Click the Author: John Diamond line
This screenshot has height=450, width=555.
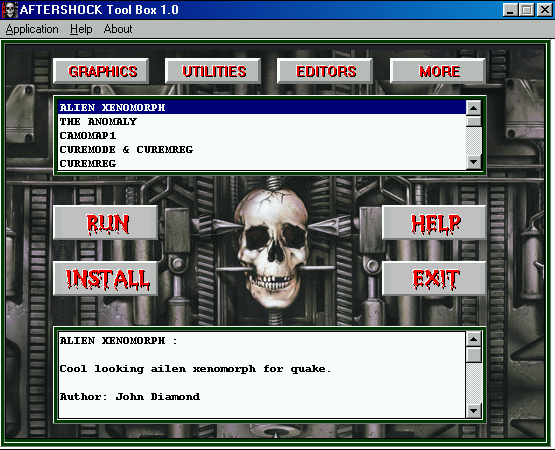130,397
